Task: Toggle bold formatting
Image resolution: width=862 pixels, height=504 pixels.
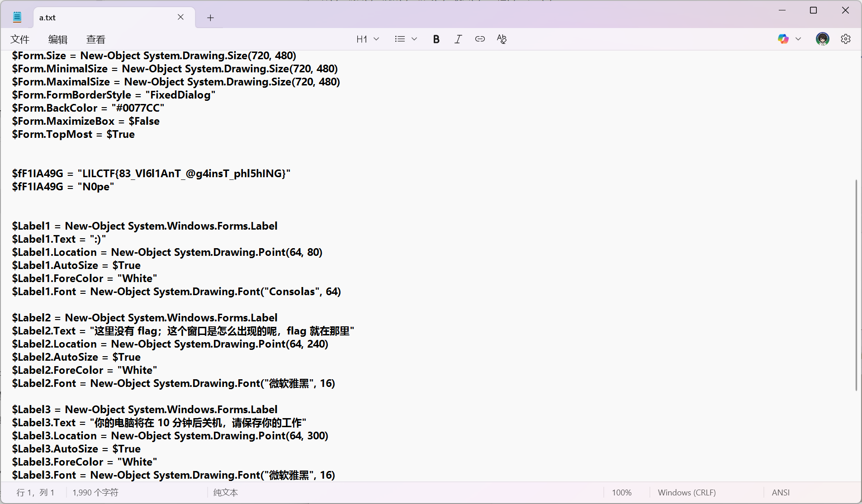Action: coord(436,39)
